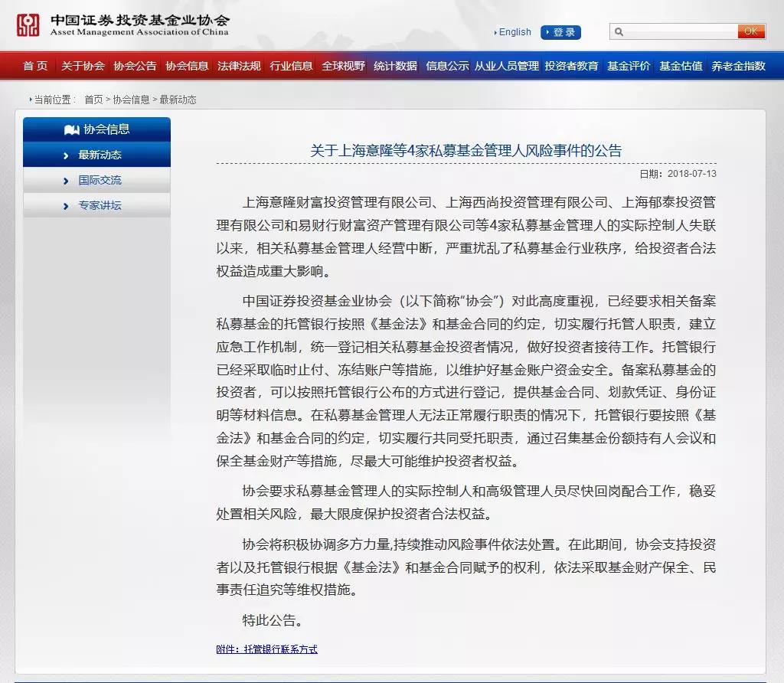Click the magnifier icon in the search box

point(619,32)
